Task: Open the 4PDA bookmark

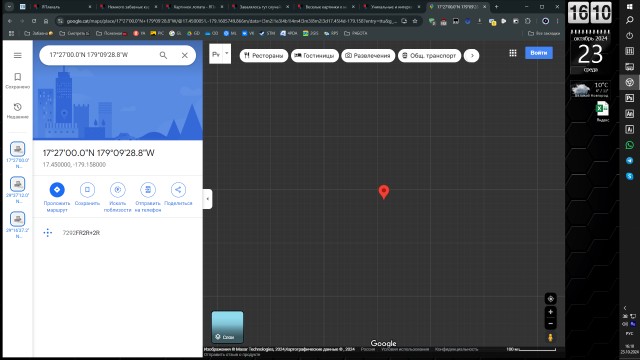Action: [x=289, y=33]
